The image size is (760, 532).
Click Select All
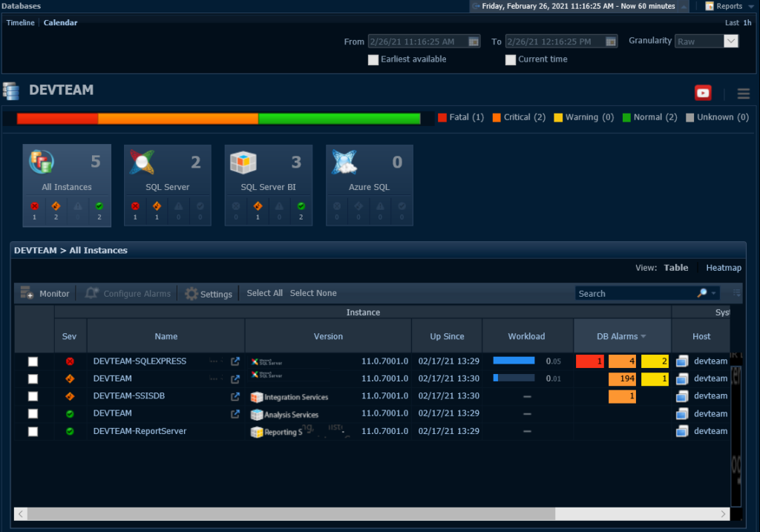click(x=265, y=293)
